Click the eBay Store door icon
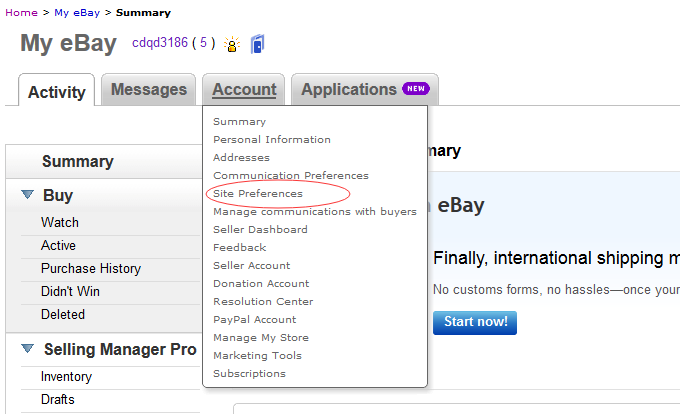 coord(257,44)
